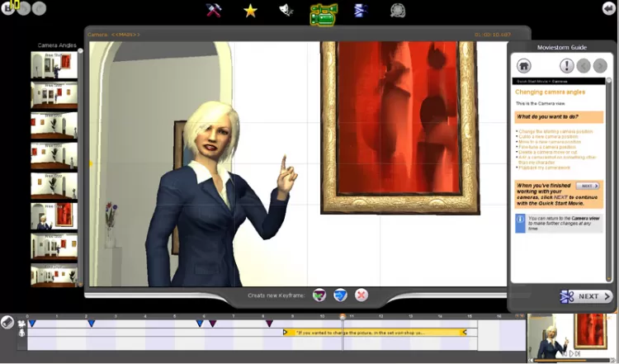
Task: Open the film reel Publisher view
Action: pyautogui.click(x=398, y=10)
